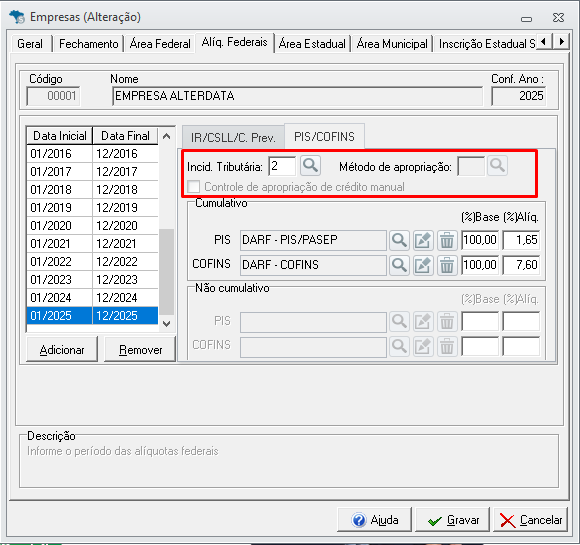Select the Alíq. Federais tab

tap(235, 42)
